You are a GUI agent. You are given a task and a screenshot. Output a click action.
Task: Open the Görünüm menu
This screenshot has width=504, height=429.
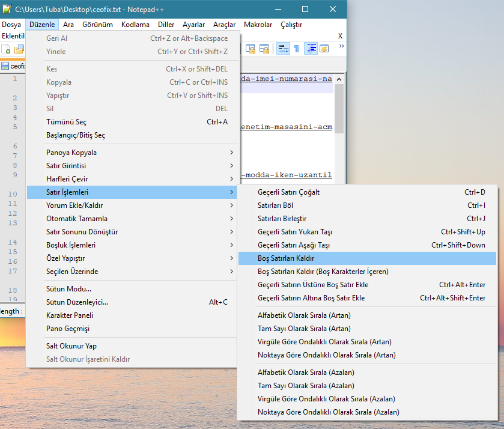(97, 25)
